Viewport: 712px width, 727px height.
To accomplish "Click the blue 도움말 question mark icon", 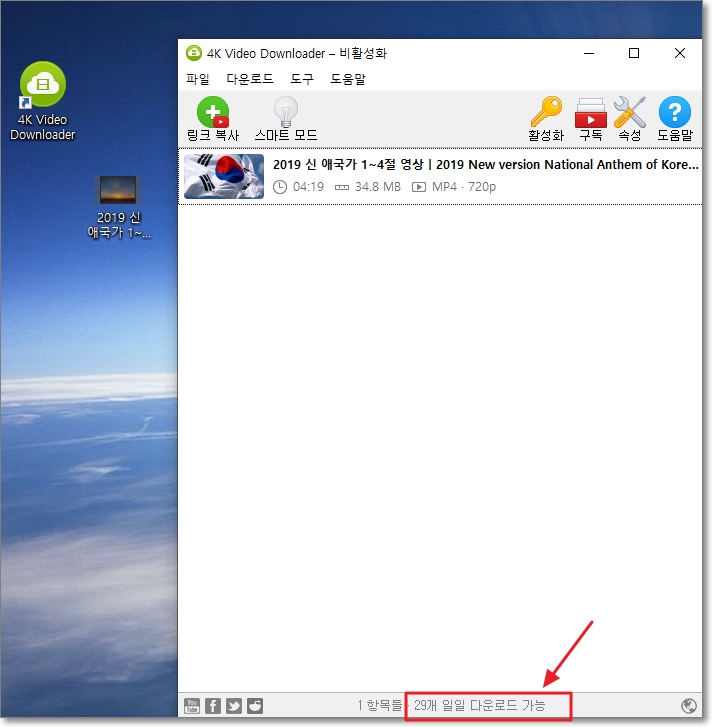I will pos(674,112).
